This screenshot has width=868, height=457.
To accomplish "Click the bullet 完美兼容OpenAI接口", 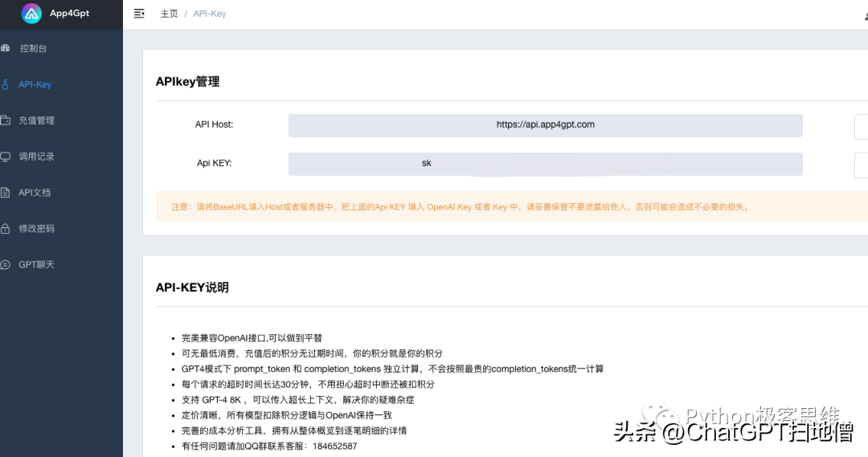I will coord(252,338).
